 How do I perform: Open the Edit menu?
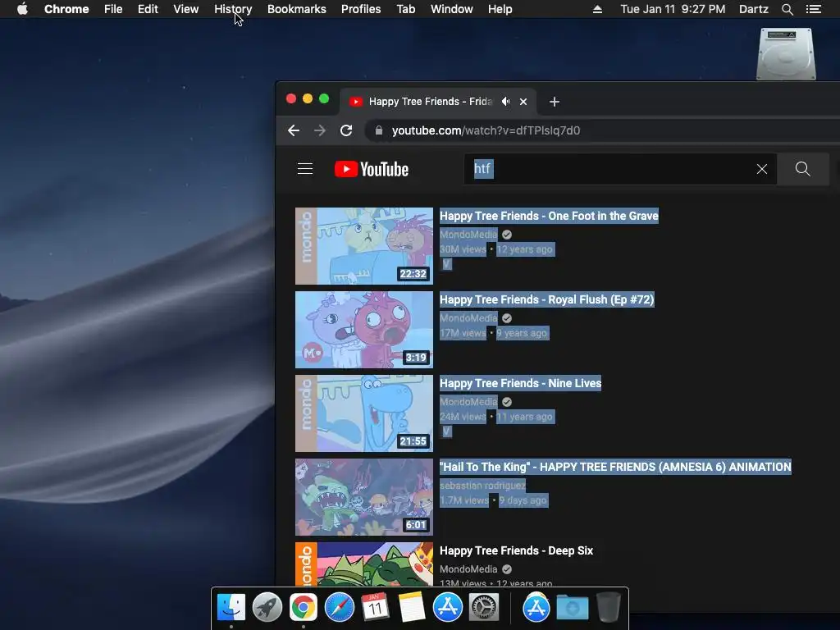[x=148, y=9]
